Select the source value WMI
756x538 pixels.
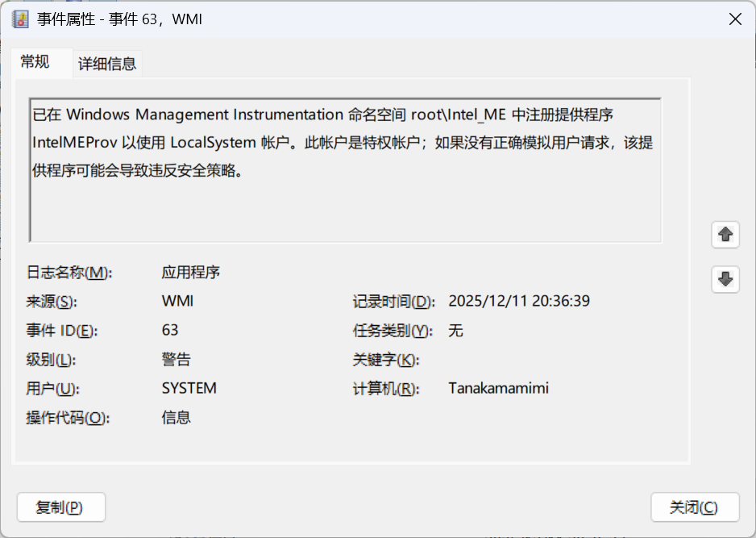click(177, 301)
